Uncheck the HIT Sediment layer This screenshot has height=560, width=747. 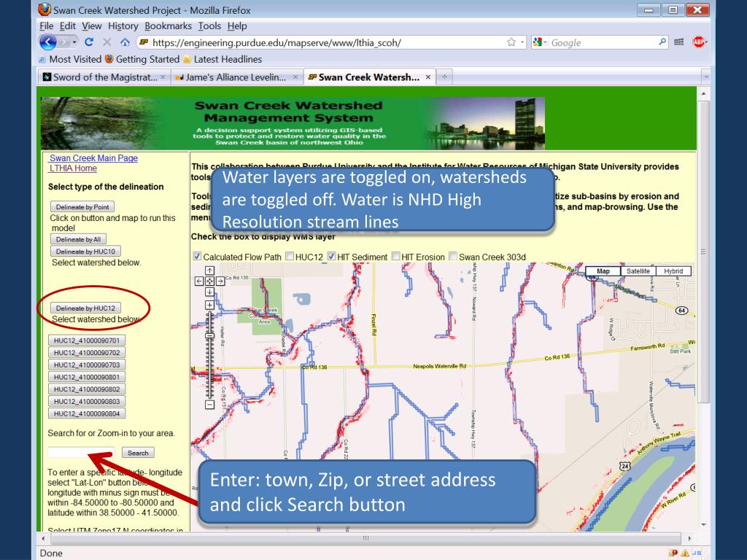(x=332, y=256)
